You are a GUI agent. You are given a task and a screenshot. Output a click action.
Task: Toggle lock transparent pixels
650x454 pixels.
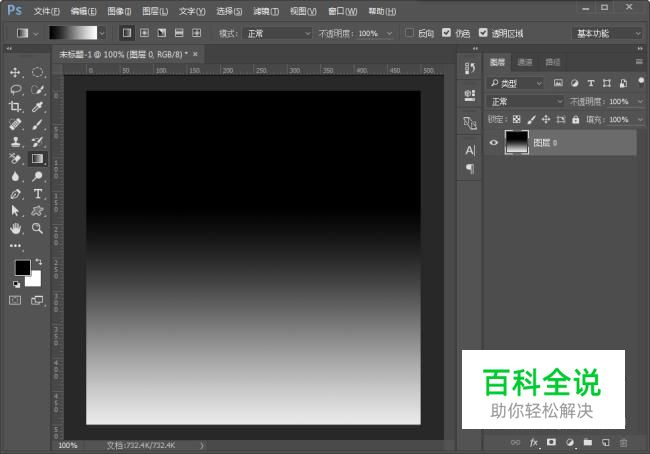click(x=517, y=120)
